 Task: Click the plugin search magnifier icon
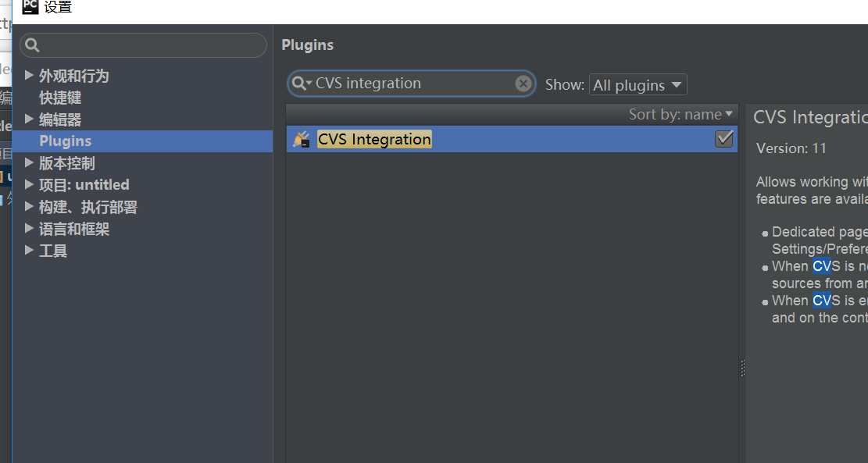point(299,84)
